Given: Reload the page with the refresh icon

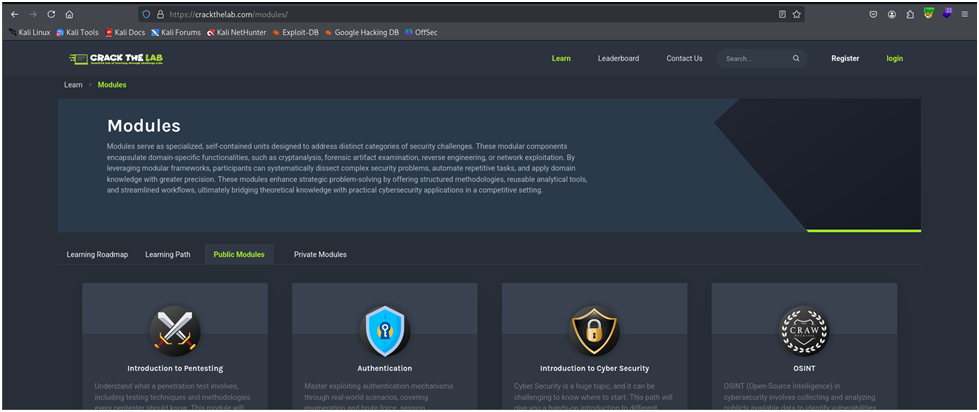Looking at the screenshot, I should click(51, 14).
